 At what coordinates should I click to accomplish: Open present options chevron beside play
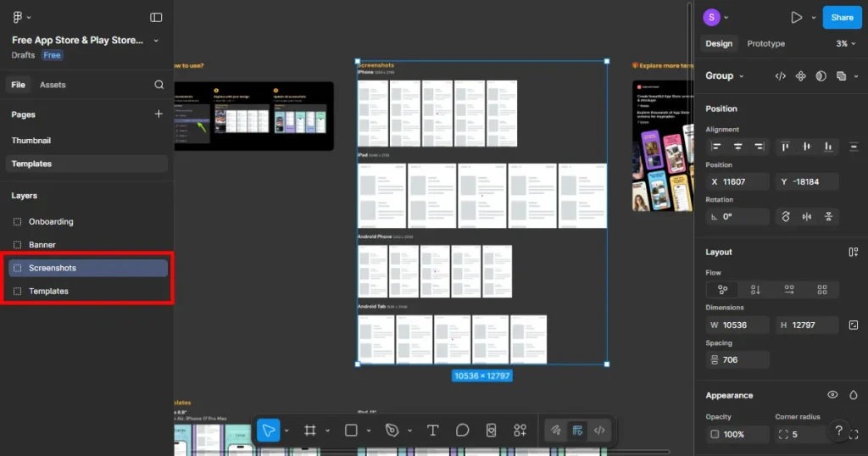(x=813, y=18)
